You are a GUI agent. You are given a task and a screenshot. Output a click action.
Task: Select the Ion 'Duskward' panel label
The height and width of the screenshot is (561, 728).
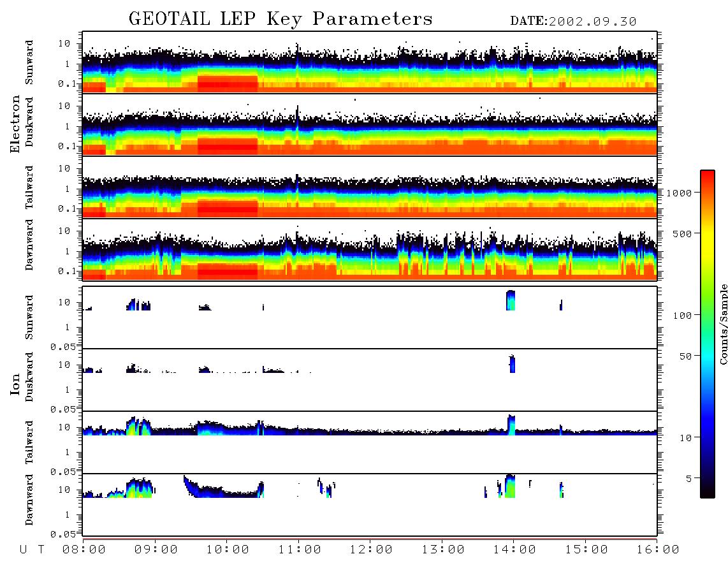pyautogui.click(x=29, y=377)
